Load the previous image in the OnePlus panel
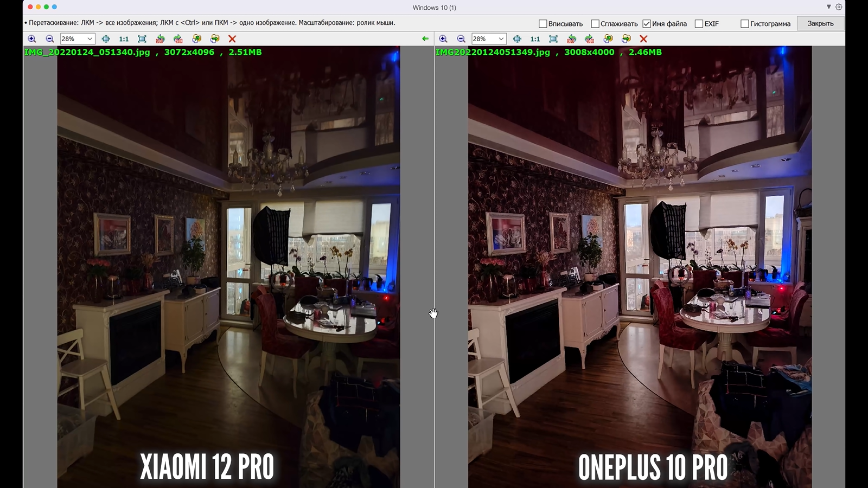Screen dimensions: 868x488 (608, 39)
